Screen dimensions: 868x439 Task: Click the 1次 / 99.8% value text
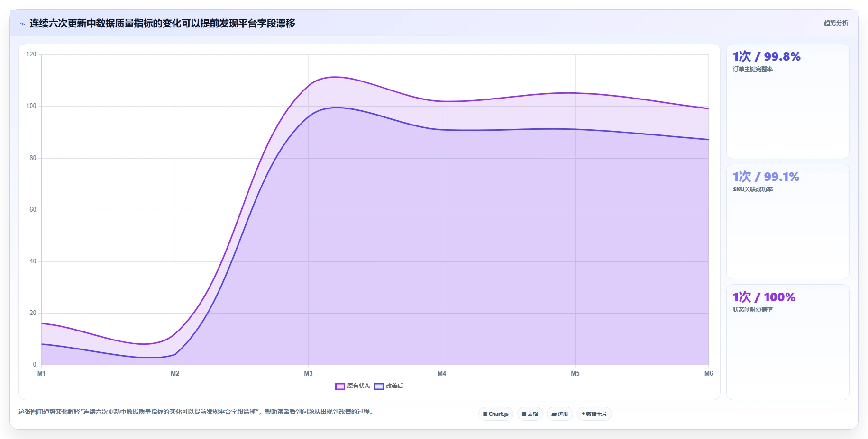[767, 56]
